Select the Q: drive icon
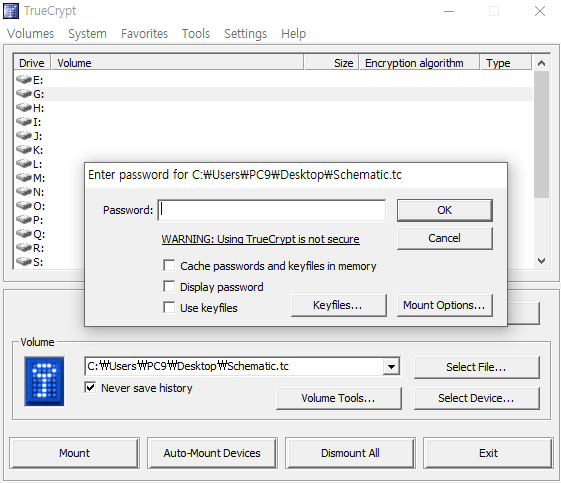The height and width of the screenshot is (483, 561). [24, 234]
